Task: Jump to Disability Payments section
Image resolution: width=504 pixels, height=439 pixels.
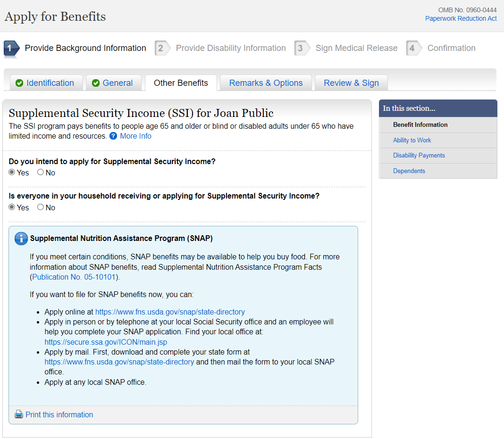Action: pyautogui.click(x=419, y=155)
